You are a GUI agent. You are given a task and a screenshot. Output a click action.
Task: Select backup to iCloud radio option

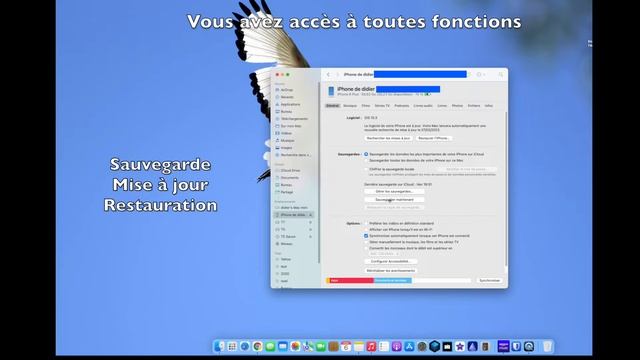[366, 154]
